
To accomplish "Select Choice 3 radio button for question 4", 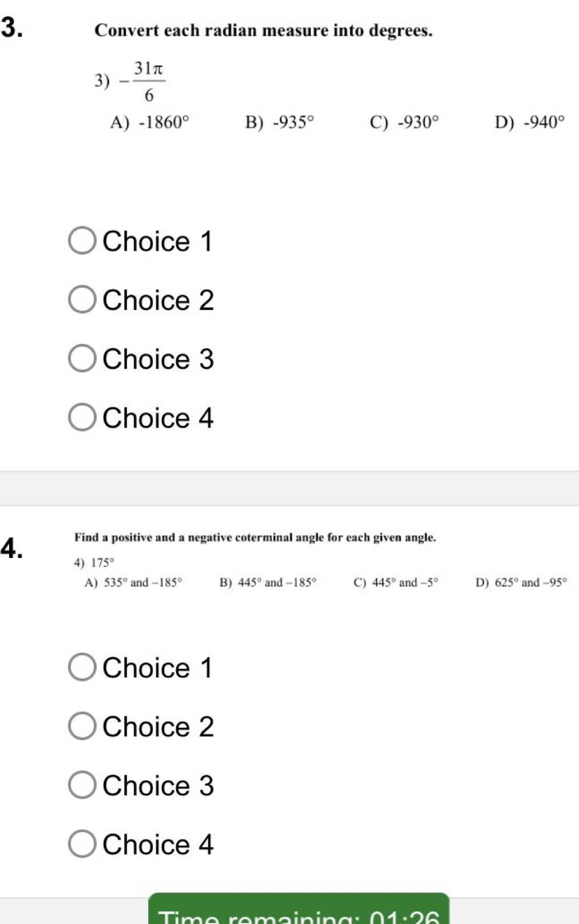I will click(82, 785).
